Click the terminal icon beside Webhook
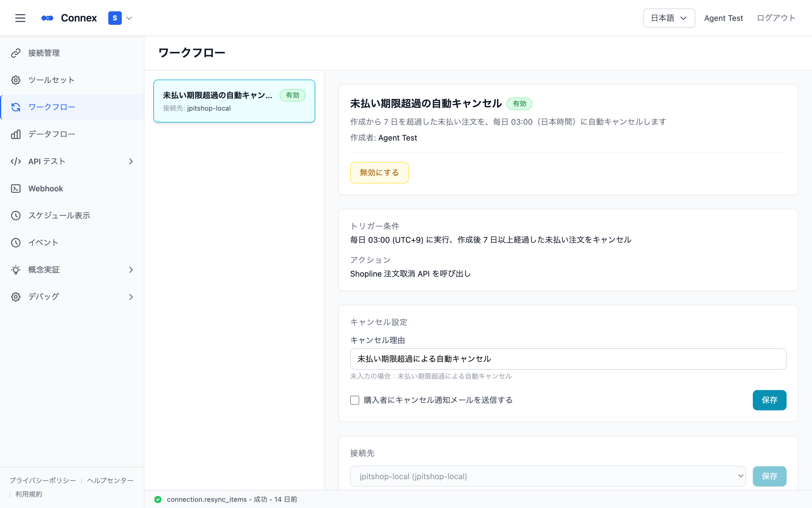 [16, 189]
